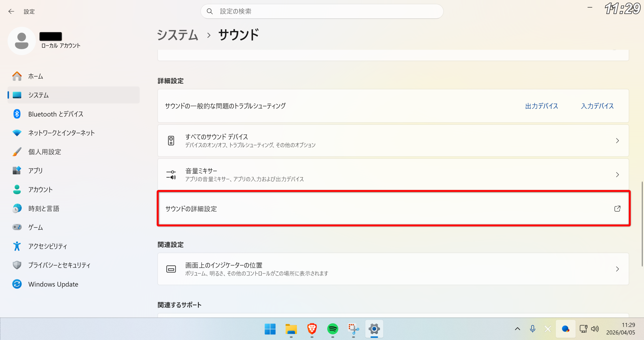The width and height of the screenshot is (644, 340).
Task: Open Windows Update in sidebar
Action: click(x=53, y=284)
